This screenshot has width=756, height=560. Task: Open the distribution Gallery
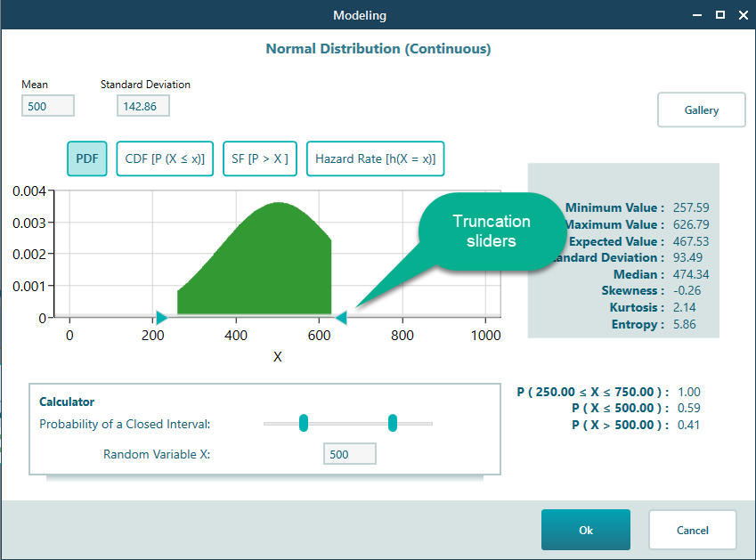[x=701, y=110]
